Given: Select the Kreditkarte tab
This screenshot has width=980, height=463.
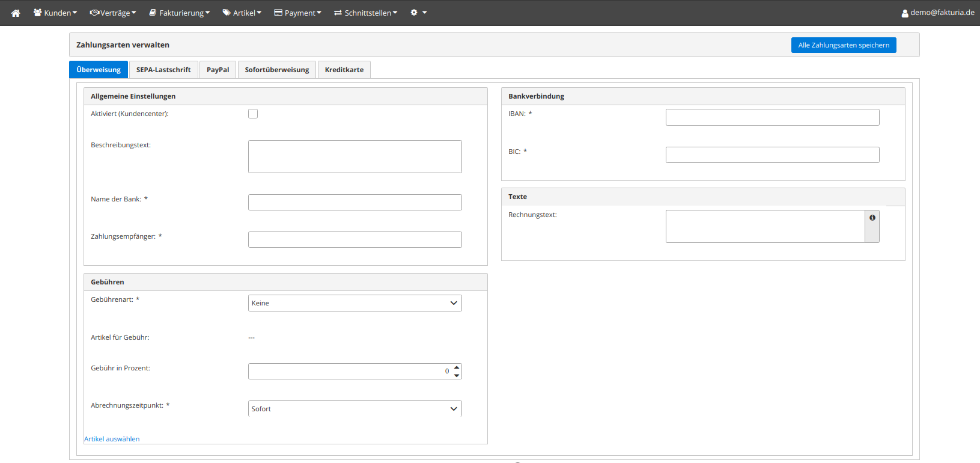Looking at the screenshot, I should pyautogui.click(x=344, y=70).
